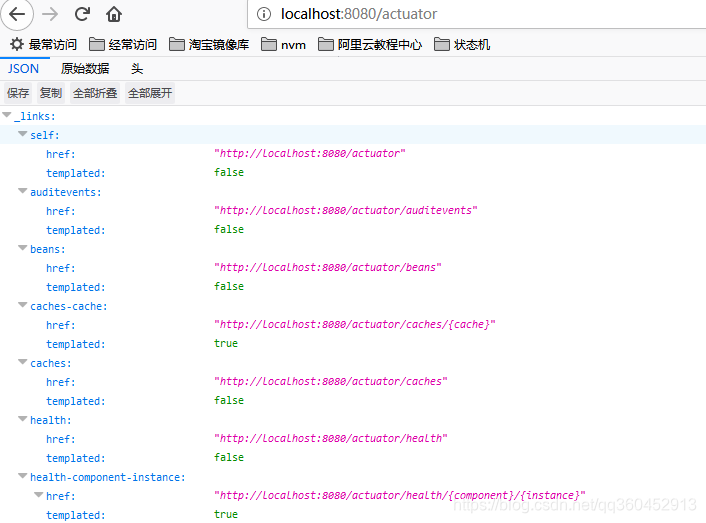Open the 淘宝镜像库 bookmark folder
The width and height of the screenshot is (706, 523).
point(209,45)
